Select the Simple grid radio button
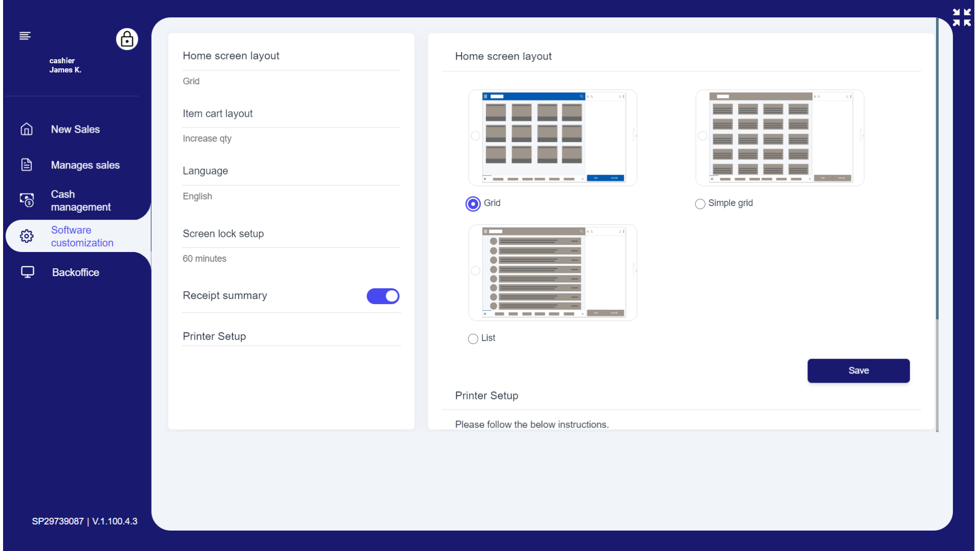The image size is (980, 551). [700, 204]
